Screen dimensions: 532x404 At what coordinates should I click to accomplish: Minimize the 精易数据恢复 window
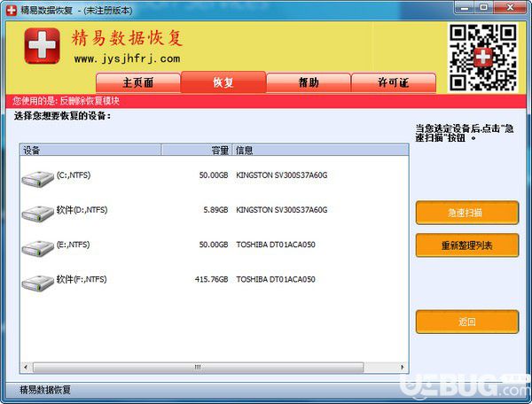[x=465, y=7]
